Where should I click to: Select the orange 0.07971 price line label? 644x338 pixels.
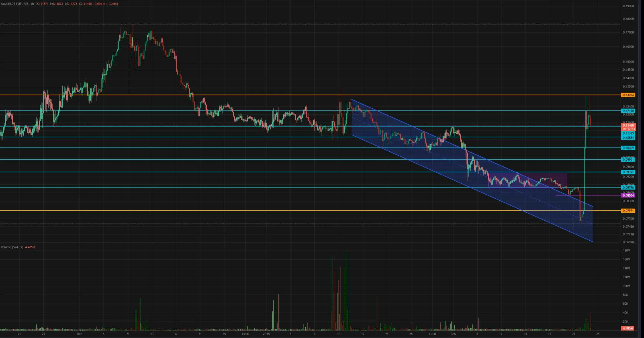pyautogui.click(x=628, y=211)
